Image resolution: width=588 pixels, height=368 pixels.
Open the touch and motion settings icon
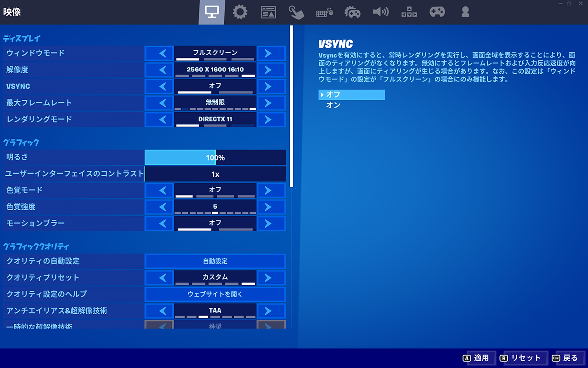point(296,12)
